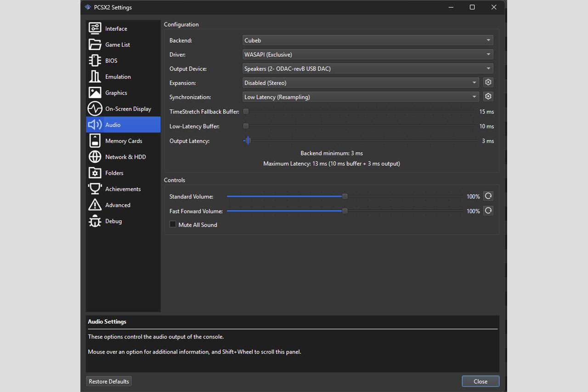
Task: Click the "Audio Settings" help panel heading
Action: click(x=107, y=322)
